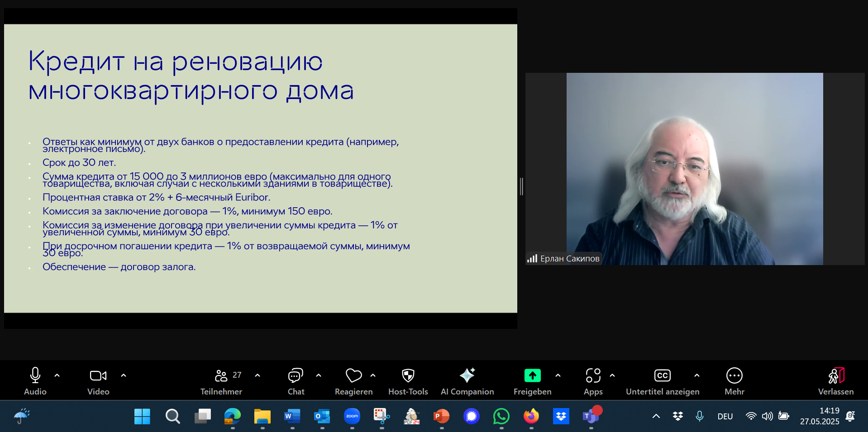Open Host-Tools shield icon

[408, 380]
